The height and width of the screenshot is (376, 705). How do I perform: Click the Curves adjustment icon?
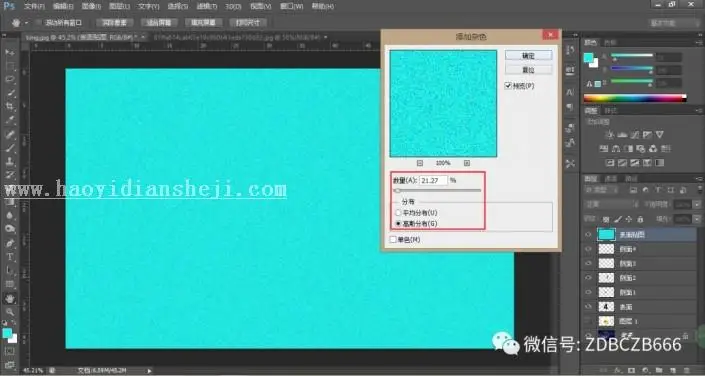(x=635, y=134)
